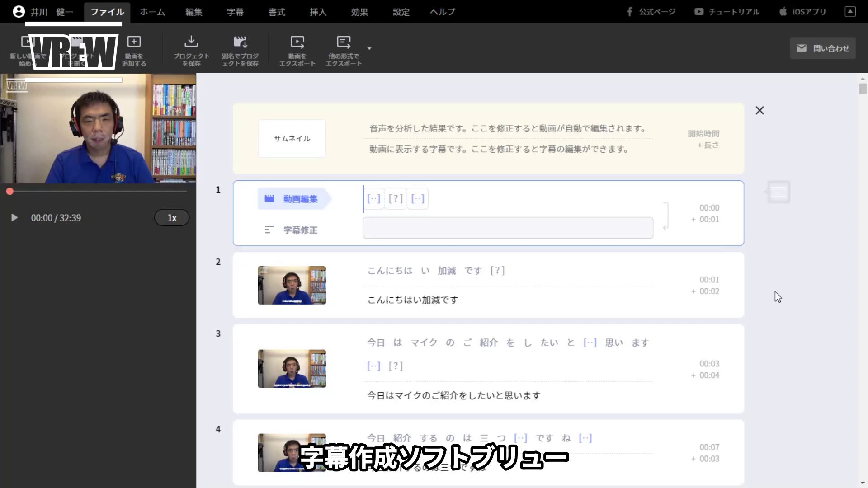Change the 1x playback speed

[x=172, y=218]
